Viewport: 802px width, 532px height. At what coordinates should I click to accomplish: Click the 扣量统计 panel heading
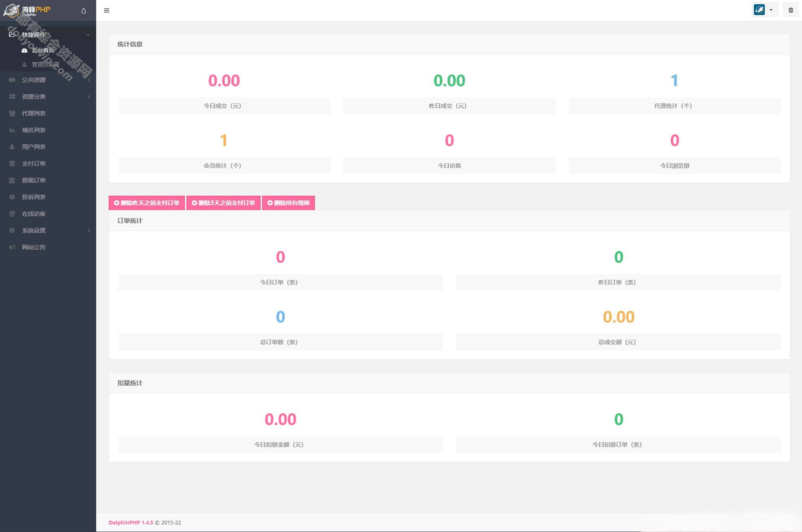[130, 383]
